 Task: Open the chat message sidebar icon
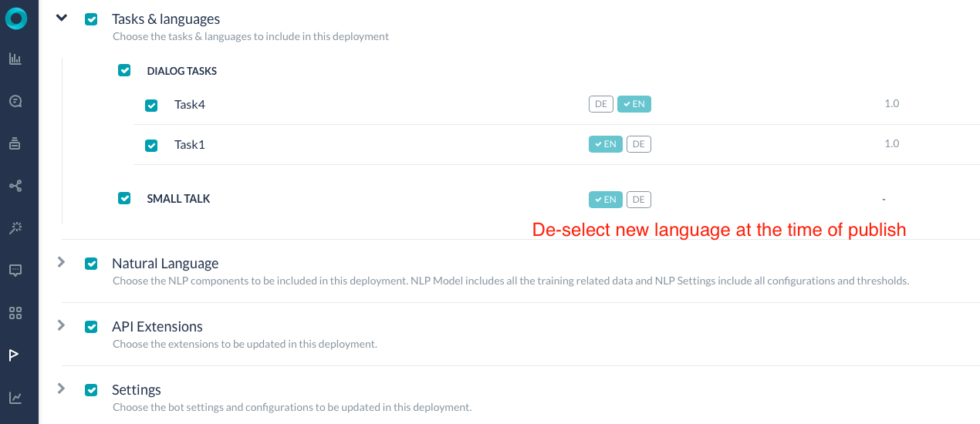(x=15, y=270)
